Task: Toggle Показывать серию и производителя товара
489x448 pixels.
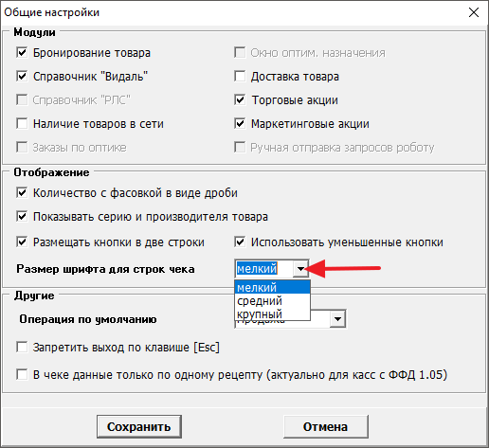Action: [22, 216]
